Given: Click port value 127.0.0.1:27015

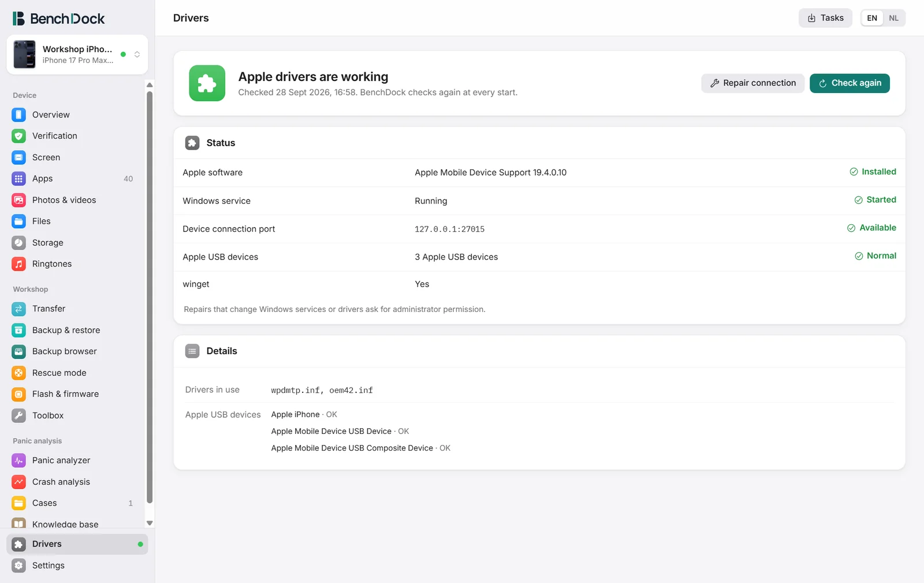Looking at the screenshot, I should [x=449, y=229].
